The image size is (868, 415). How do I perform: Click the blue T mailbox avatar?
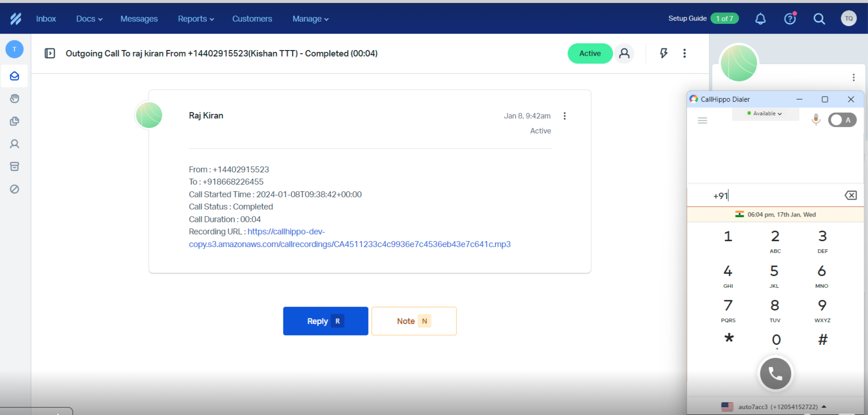pos(14,49)
